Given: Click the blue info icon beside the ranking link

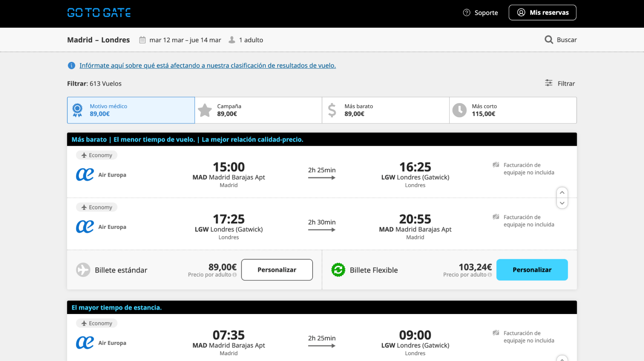Looking at the screenshot, I should coord(72,65).
